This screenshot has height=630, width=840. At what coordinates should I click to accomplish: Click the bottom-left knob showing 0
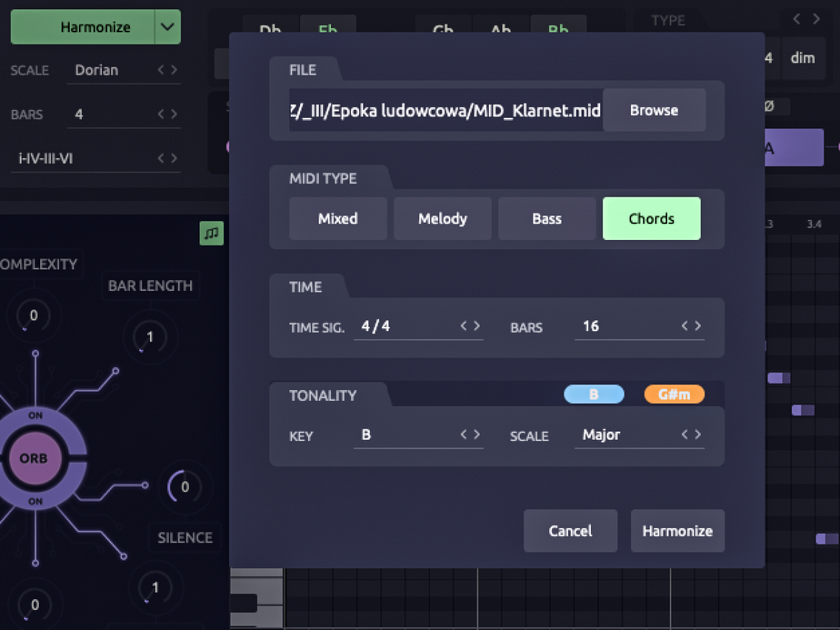click(34, 605)
